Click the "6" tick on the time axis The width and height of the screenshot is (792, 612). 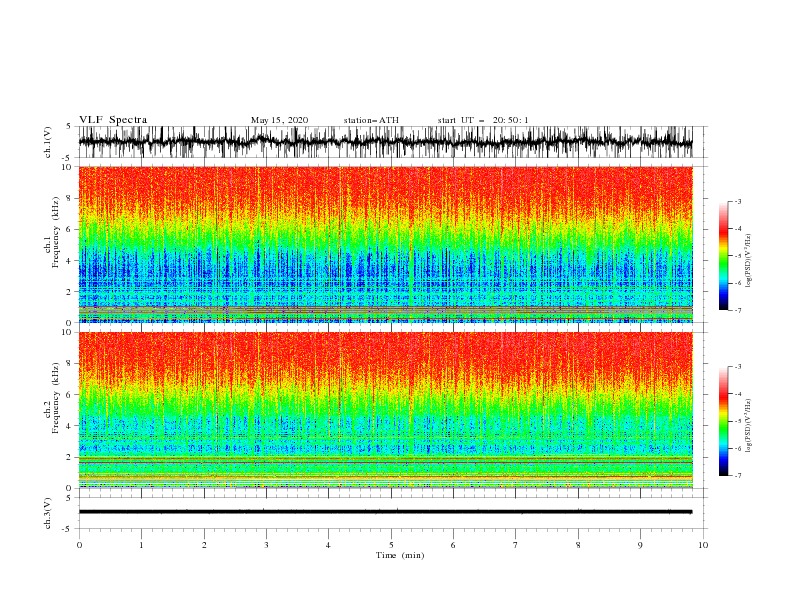click(x=454, y=545)
